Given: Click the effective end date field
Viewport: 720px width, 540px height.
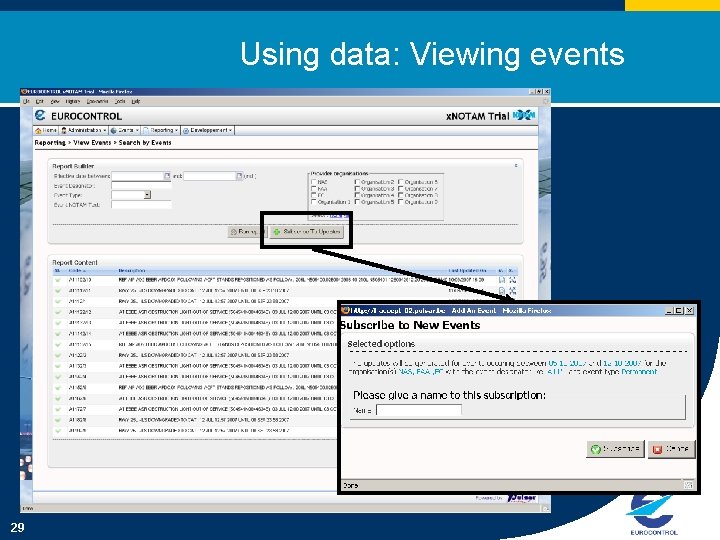Looking at the screenshot, I should pos(210,176).
